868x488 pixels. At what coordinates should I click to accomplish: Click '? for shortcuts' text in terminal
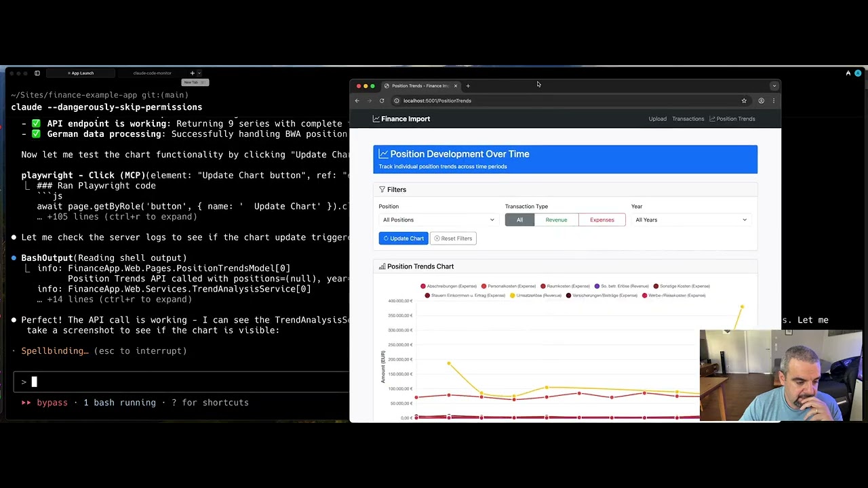210,403
